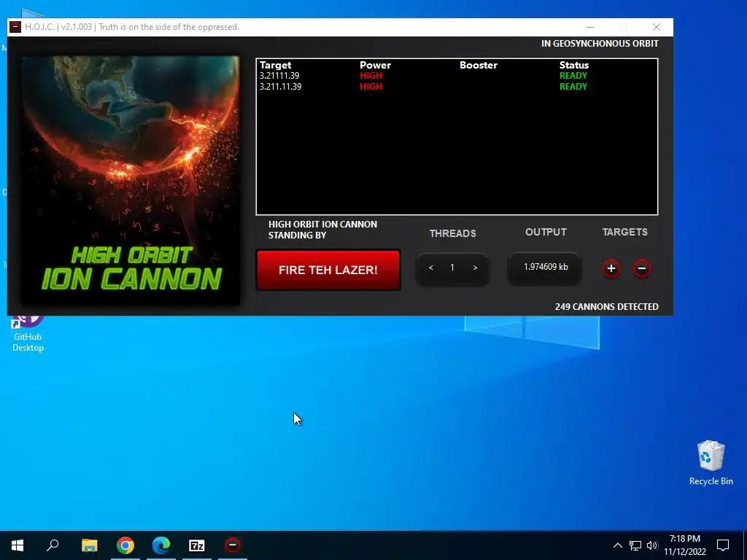
Task: Open the notification center icon
Action: [723, 545]
